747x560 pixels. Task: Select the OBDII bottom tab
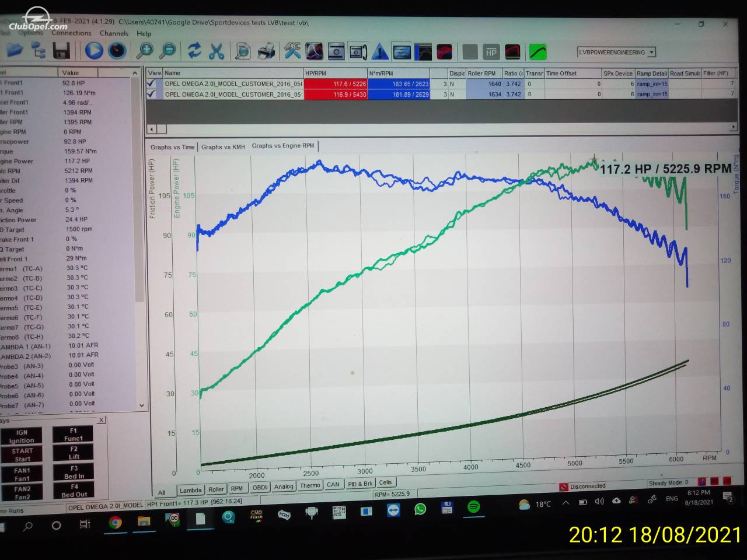[x=260, y=488]
